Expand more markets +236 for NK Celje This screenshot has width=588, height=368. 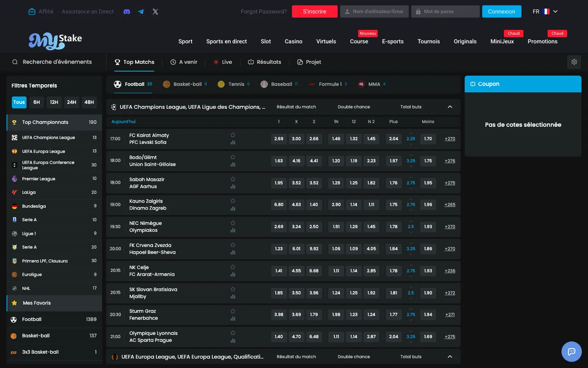tap(450, 271)
